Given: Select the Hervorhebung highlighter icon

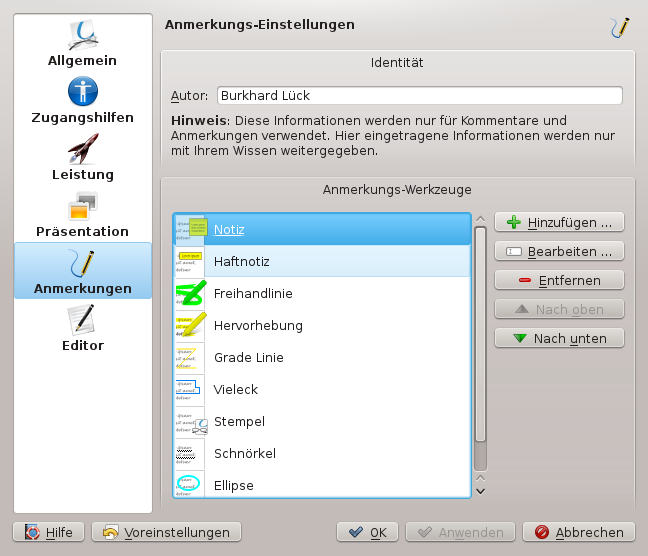Looking at the screenshot, I should (x=189, y=326).
